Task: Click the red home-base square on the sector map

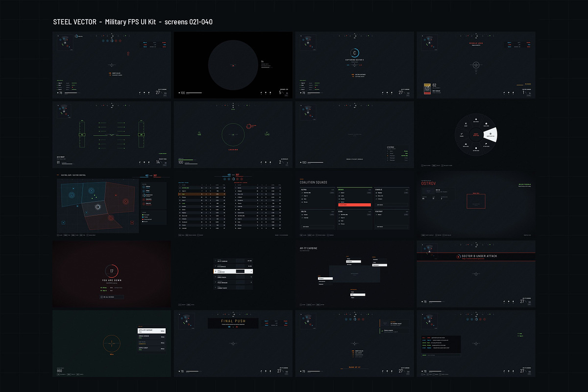Action: [x=133, y=222]
